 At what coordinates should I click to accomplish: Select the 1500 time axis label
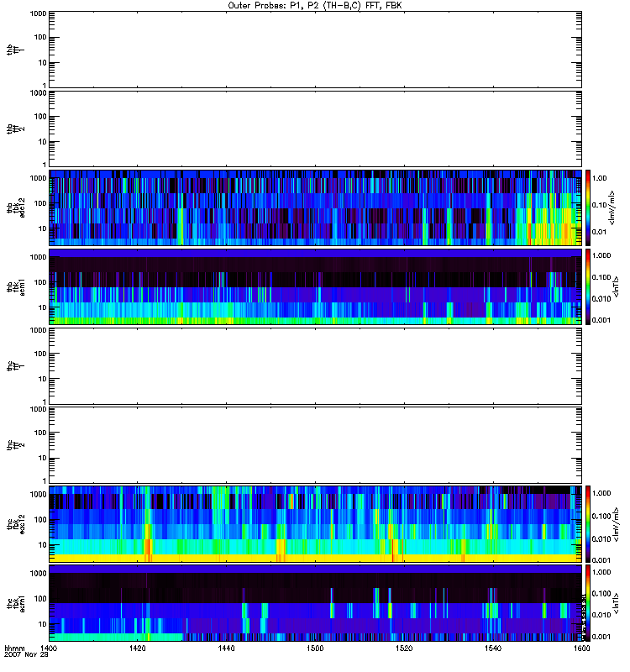click(x=315, y=649)
